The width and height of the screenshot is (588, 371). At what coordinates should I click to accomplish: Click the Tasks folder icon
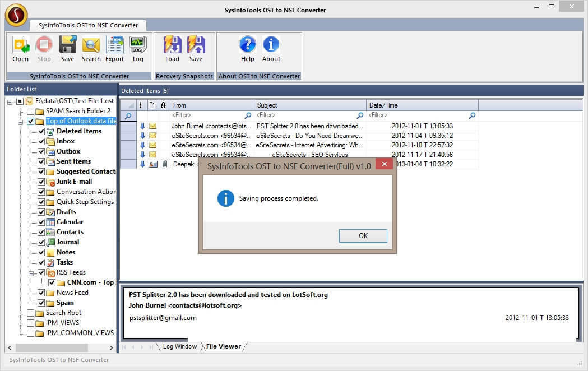pos(50,263)
